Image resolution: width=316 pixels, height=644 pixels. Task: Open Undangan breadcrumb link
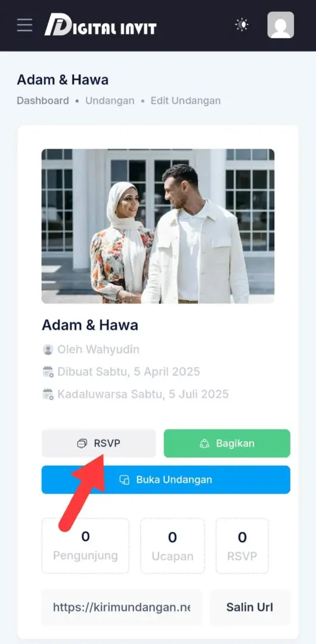pos(110,101)
